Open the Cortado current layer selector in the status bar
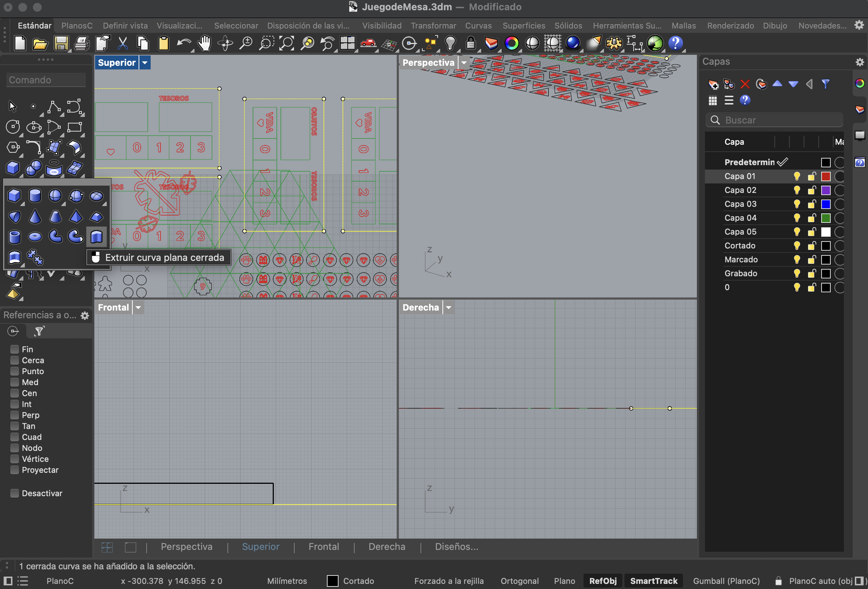This screenshot has width=868, height=589. [x=350, y=581]
